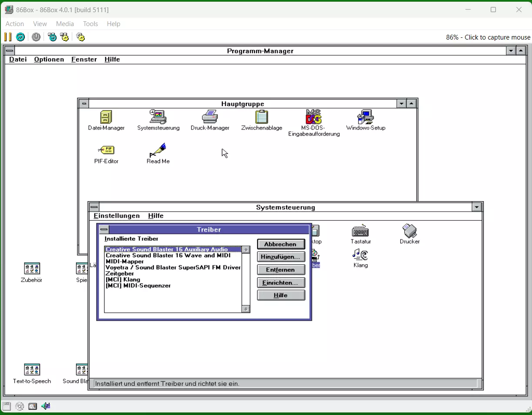
Task: Click the driver list scroll up arrow
Action: click(x=246, y=250)
